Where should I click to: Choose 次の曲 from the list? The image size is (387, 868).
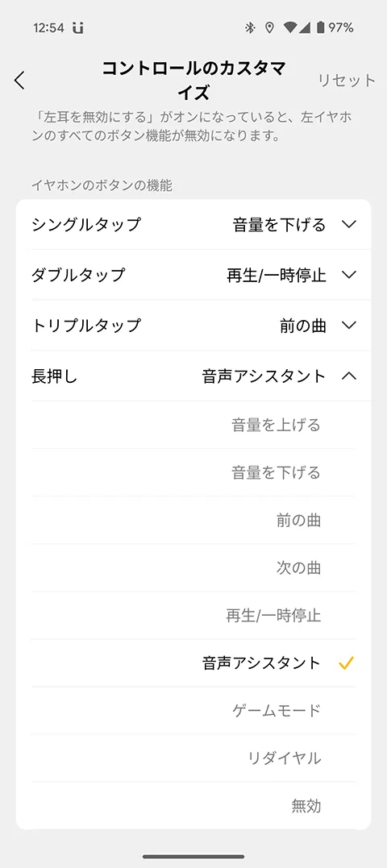point(193,568)
